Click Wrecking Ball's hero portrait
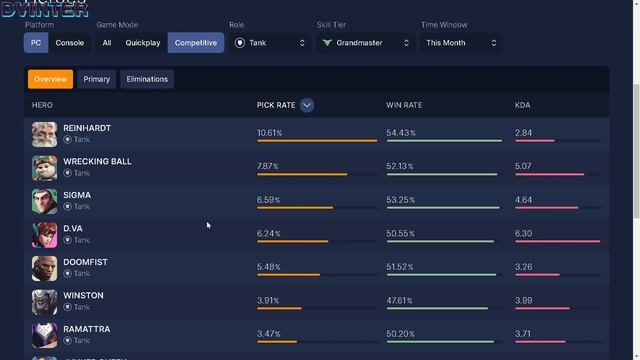Viewport: 640px width, 360px height. click(44, 168)
